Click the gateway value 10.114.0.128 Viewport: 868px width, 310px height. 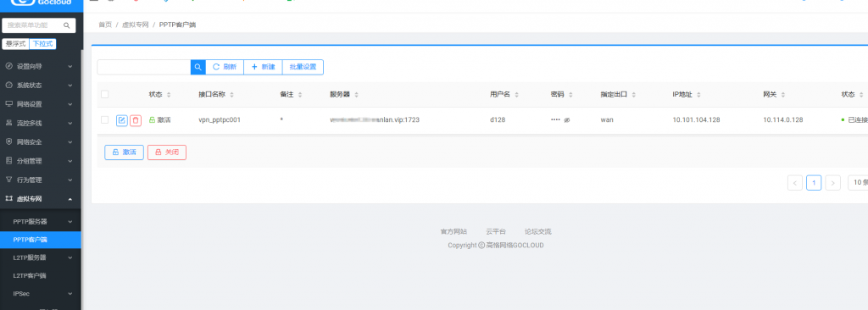(782, 120)
